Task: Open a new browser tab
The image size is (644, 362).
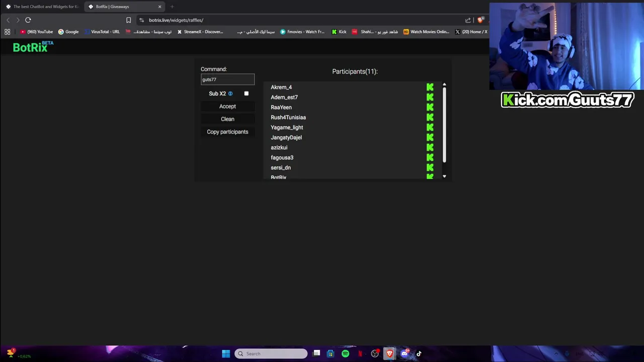Action: pyautogui.click(x=172, y=7)
